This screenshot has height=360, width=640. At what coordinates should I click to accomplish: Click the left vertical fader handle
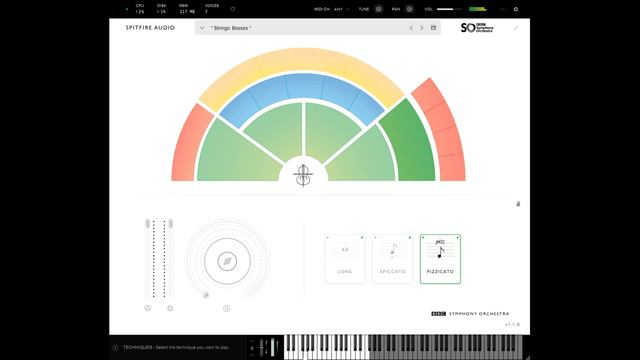(148, 223)
